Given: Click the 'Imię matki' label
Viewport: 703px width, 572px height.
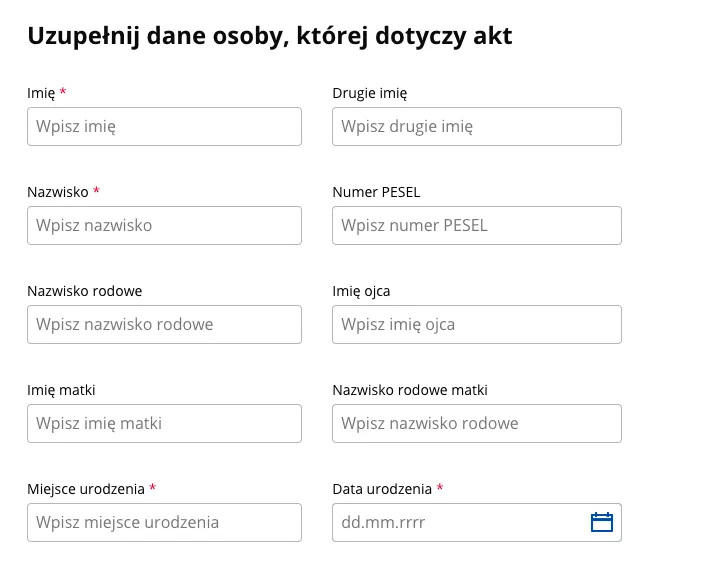Looking at the screenshot, I should pos(61,390).
